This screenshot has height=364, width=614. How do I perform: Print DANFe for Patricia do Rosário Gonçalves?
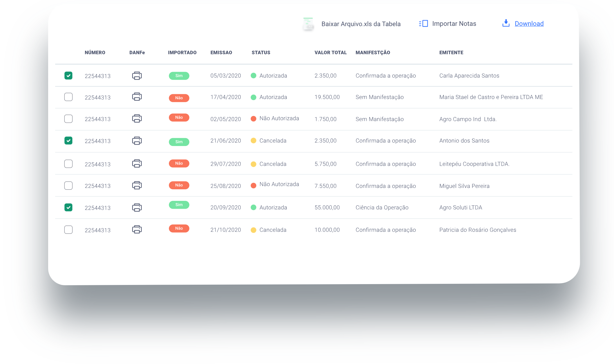(x=137, y=230)
